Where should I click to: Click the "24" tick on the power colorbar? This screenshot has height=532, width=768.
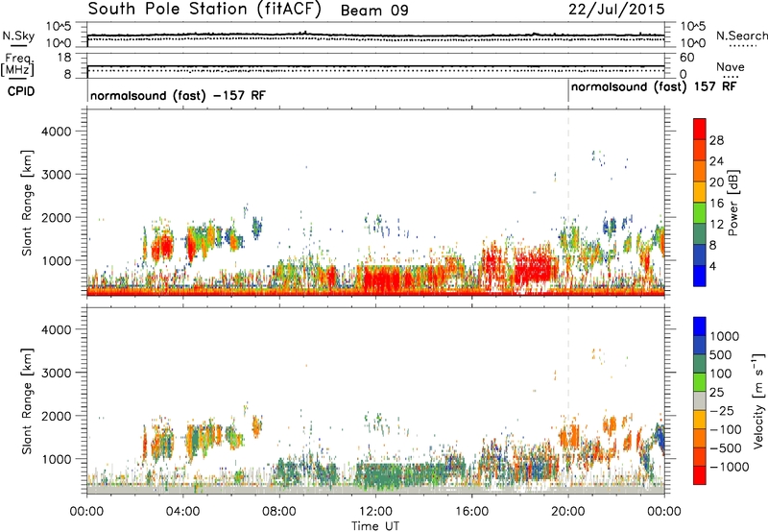[716, 161]
